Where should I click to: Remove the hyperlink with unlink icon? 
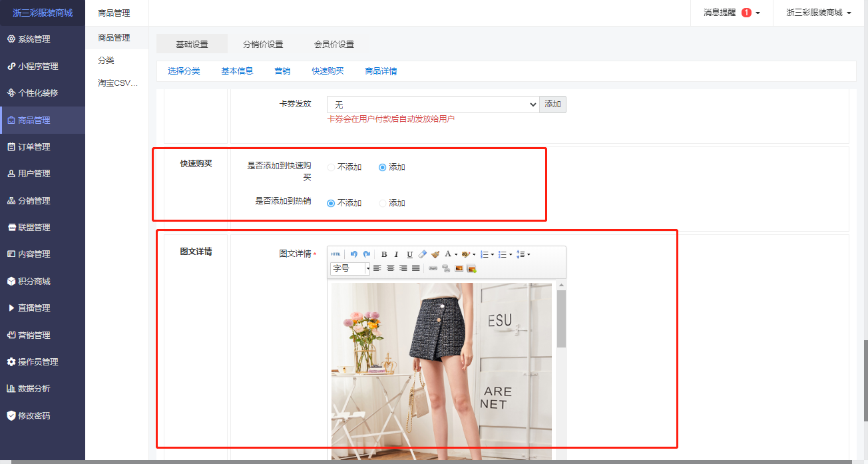(x=446, y=268)
